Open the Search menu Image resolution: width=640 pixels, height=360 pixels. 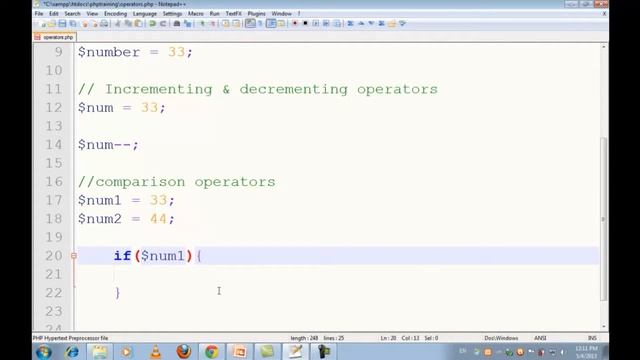coord(72,13)
